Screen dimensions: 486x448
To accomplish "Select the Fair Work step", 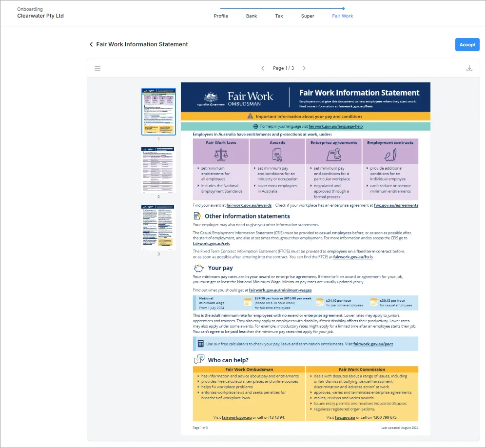I will coord(342,16).
